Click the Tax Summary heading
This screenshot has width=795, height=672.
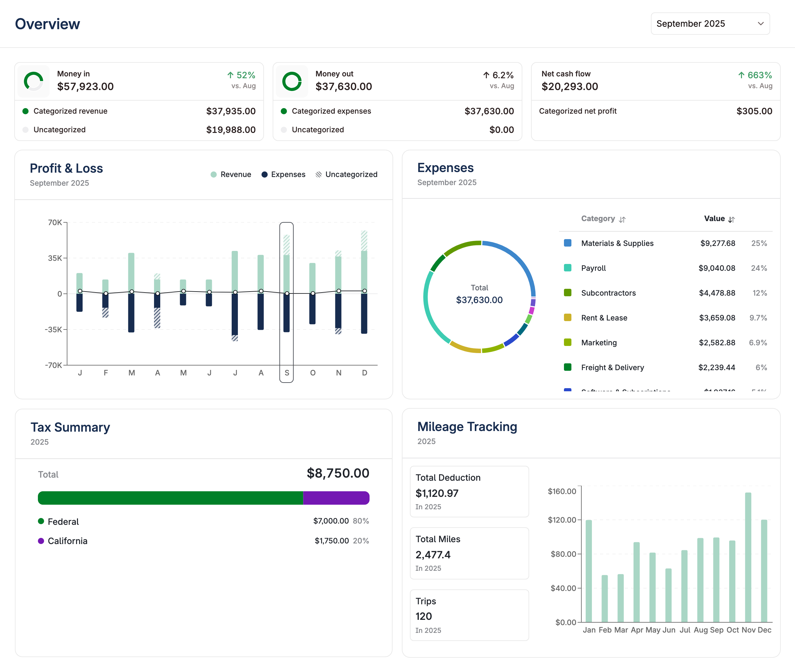tap(70, 427)
